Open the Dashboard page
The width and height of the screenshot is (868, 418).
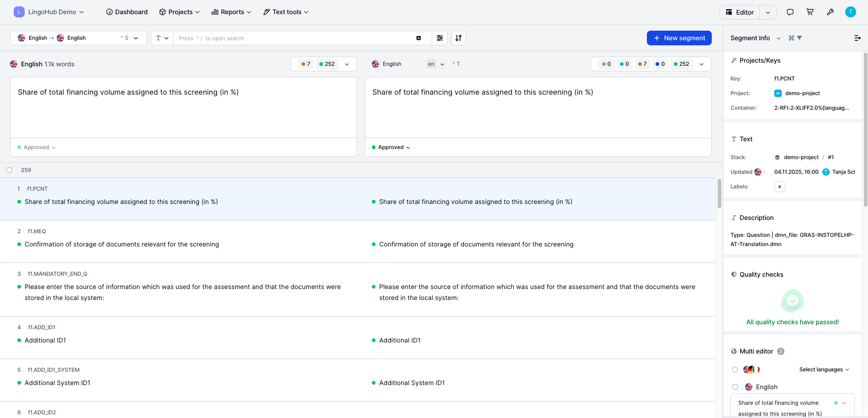point(127,12)
